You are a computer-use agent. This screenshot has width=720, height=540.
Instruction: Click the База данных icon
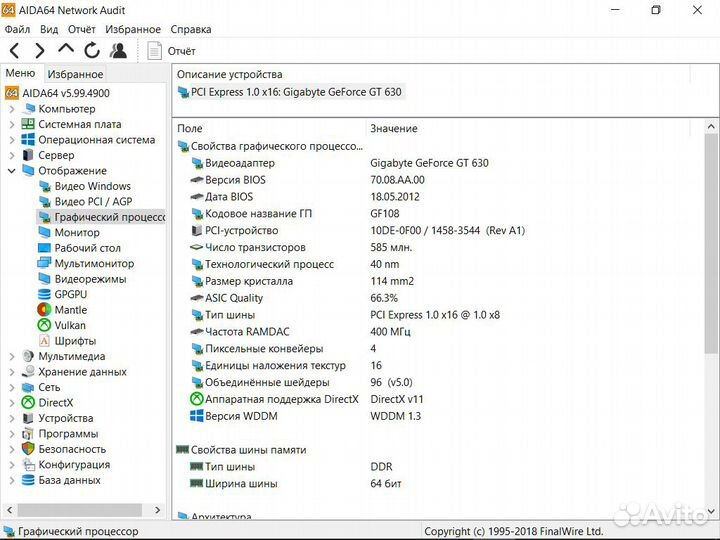tap(28, 480)
